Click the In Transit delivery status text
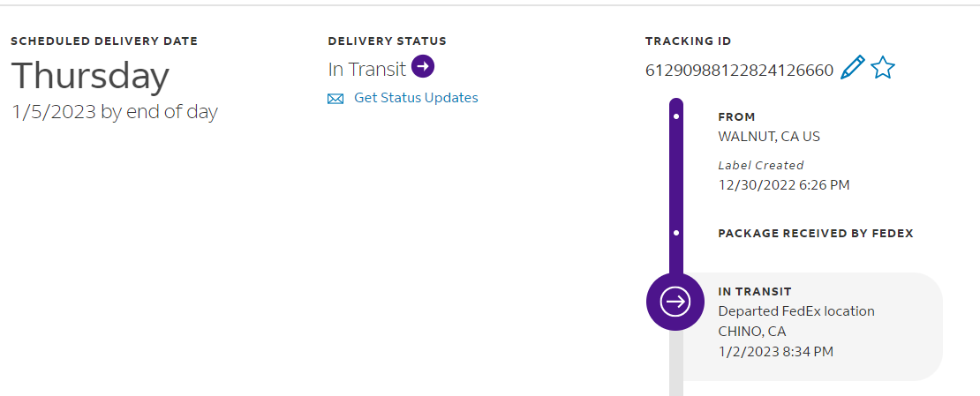980x396 pixels. (366, 69)
